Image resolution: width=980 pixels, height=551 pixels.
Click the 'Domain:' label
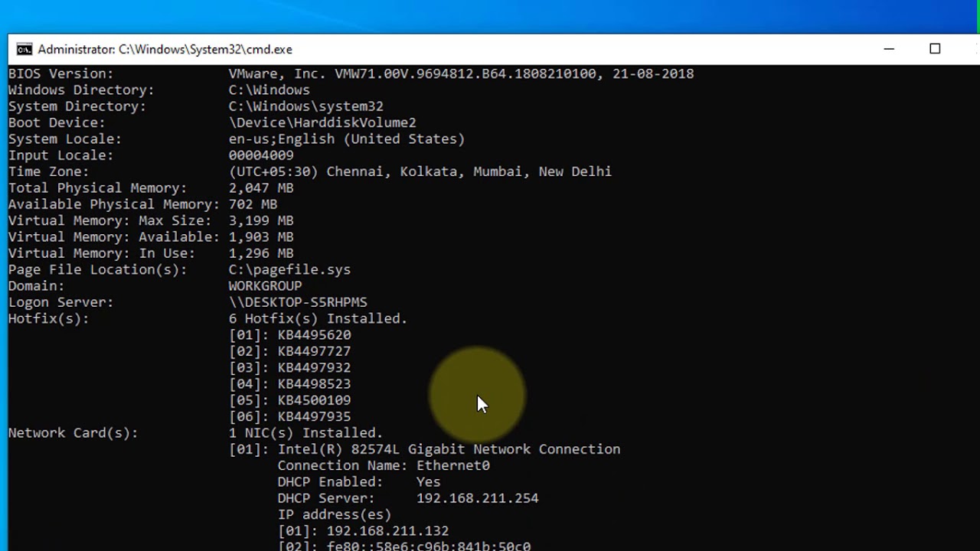pos(36,286)
